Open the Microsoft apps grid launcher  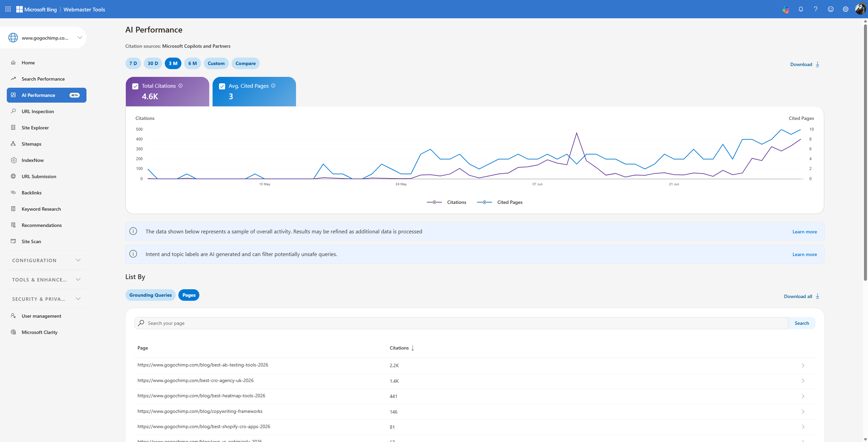[8, 9]
